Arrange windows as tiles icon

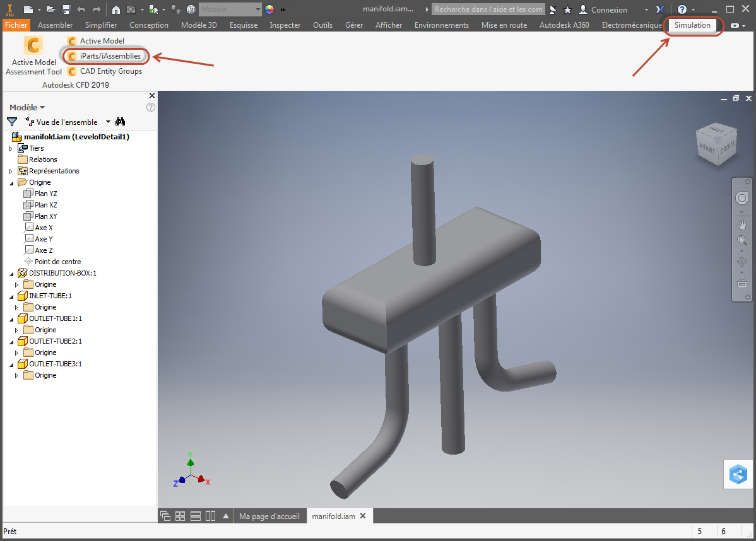pos(180,516)
